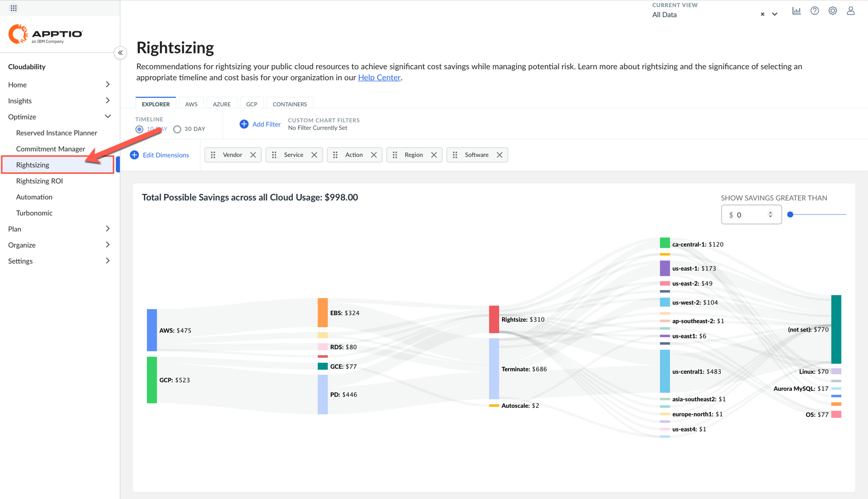Click the EBS orange node bar
Screen dimensions: 868x499
[x=323, y=313]
